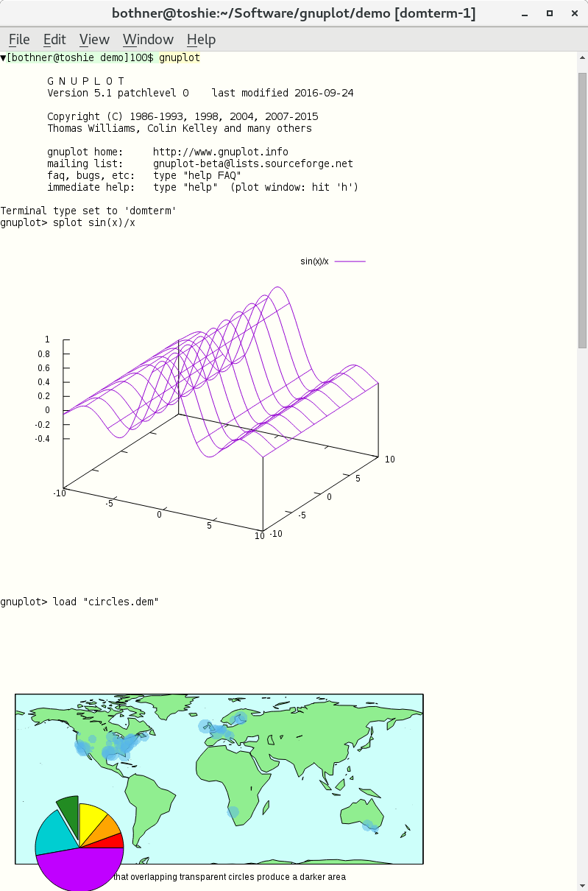Click the sin(x)/x legend label

[x=314, y=261]
